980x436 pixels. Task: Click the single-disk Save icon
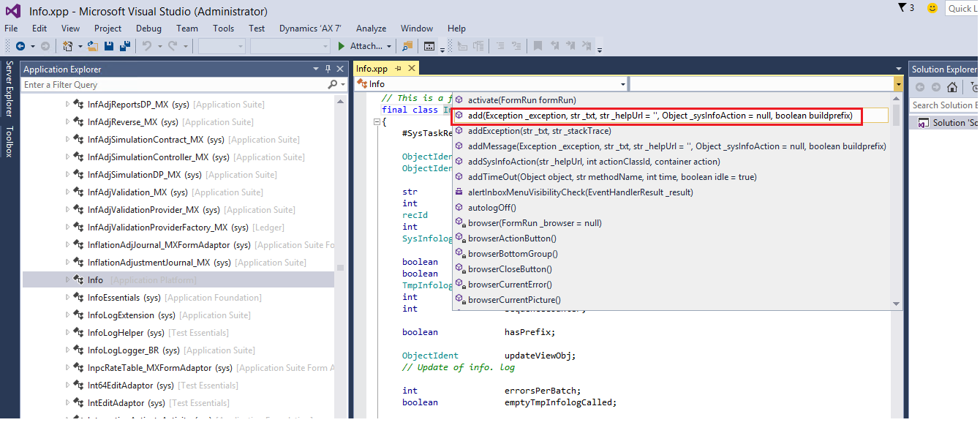pos(109,46)
